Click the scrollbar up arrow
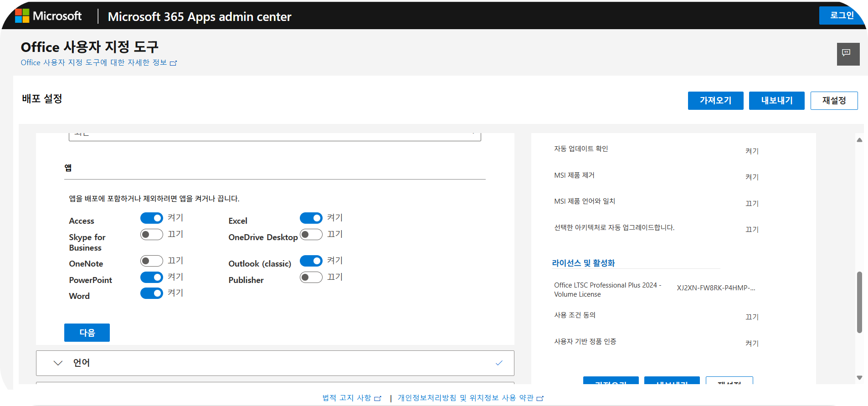The width and height of the screenshot is (868, 406). tap(859, 140)
